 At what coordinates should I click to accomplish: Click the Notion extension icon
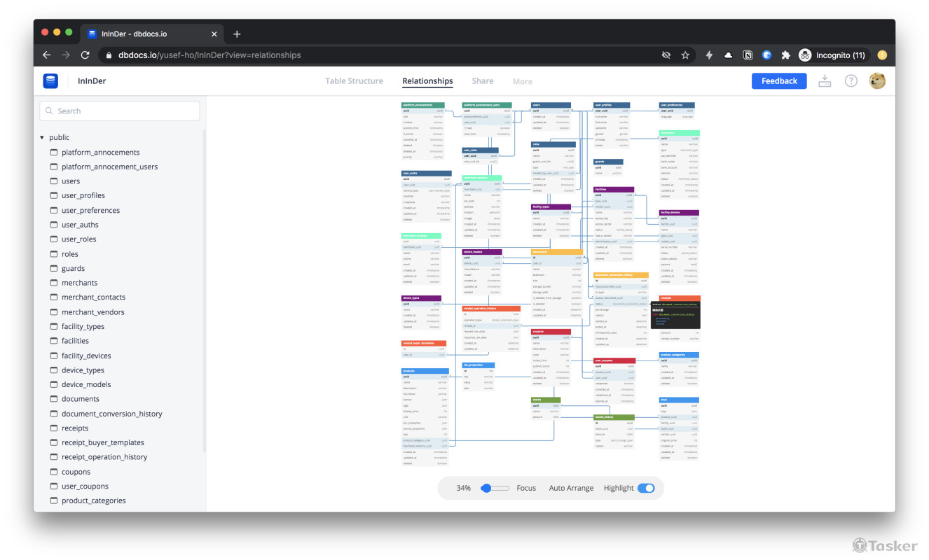pos(748,55)
